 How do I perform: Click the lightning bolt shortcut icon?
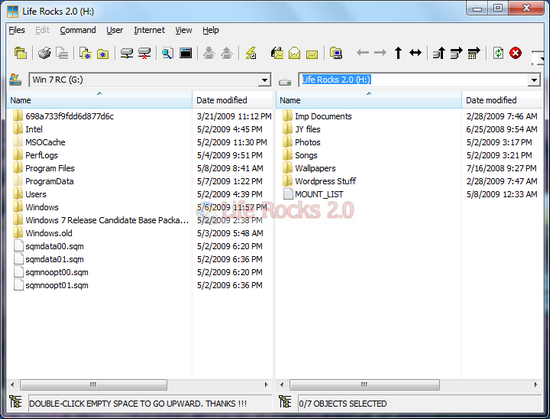point(250,53)
